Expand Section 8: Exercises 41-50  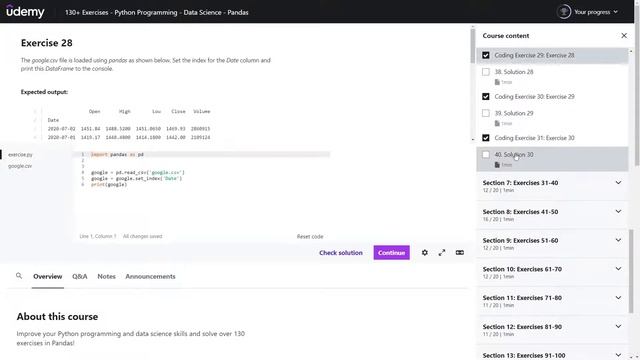552,215
